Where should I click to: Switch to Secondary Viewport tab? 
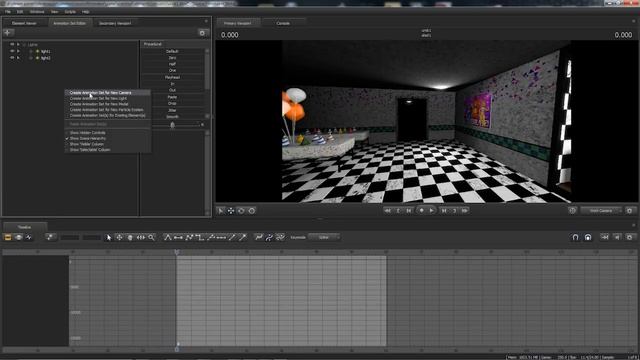click(115, 23)
